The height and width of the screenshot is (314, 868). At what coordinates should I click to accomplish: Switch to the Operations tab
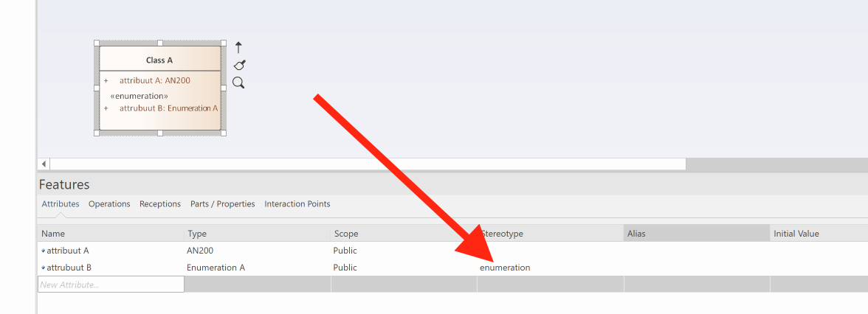[x=109, y=204]
